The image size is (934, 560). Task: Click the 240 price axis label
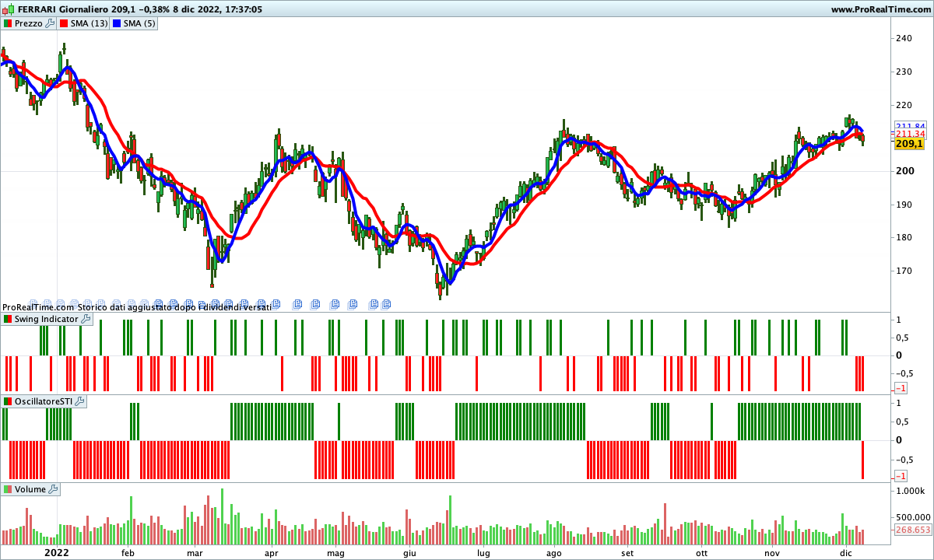[x=904, y=38]
